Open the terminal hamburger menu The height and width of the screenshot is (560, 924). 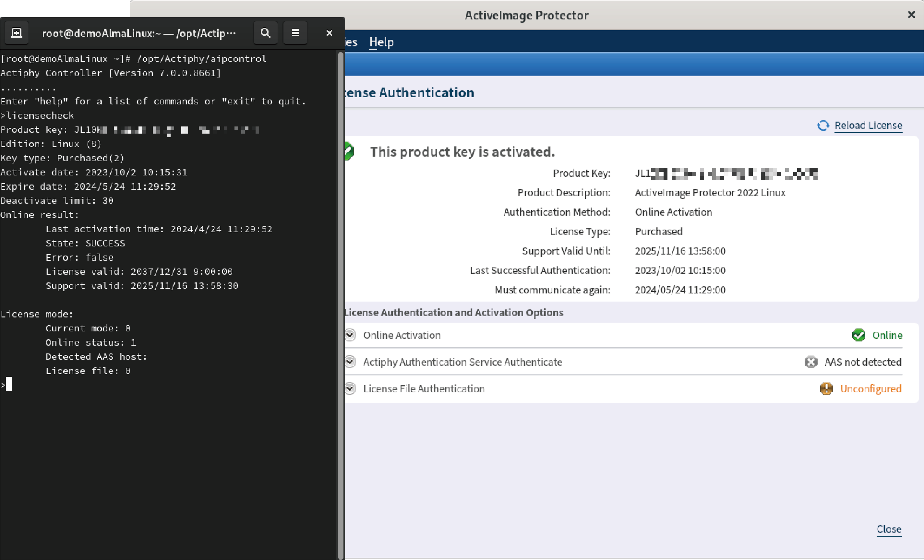[x=295, y=33]
